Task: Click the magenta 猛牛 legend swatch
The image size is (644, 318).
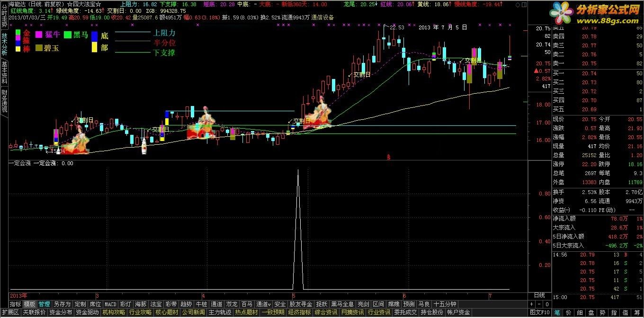Action: click(39, 35)
